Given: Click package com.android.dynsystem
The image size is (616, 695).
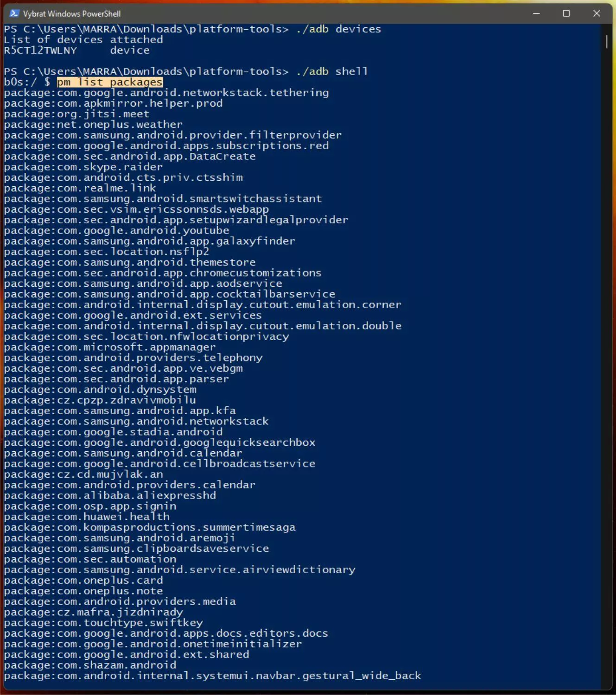Looking at the screenshot, I should (100, 390).
